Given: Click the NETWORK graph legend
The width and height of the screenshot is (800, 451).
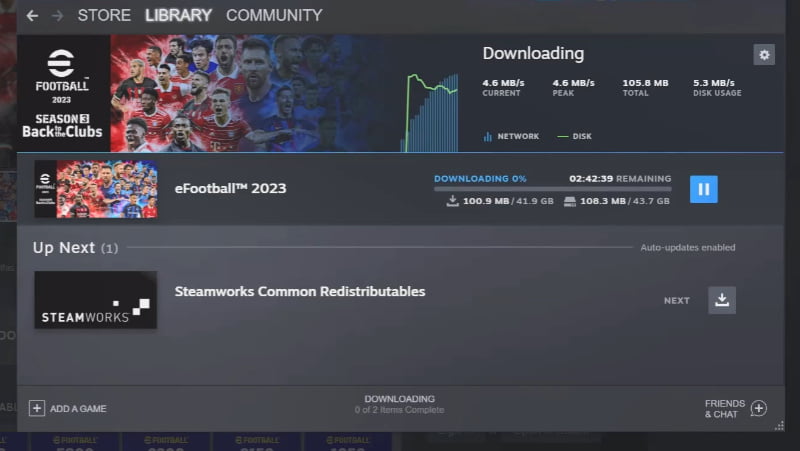Looking at the screenshot, I should coord(511,136).
